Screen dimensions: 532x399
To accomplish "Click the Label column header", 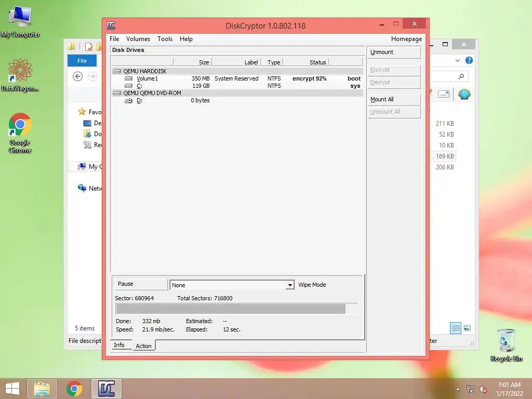I will [x=236, y=62].
